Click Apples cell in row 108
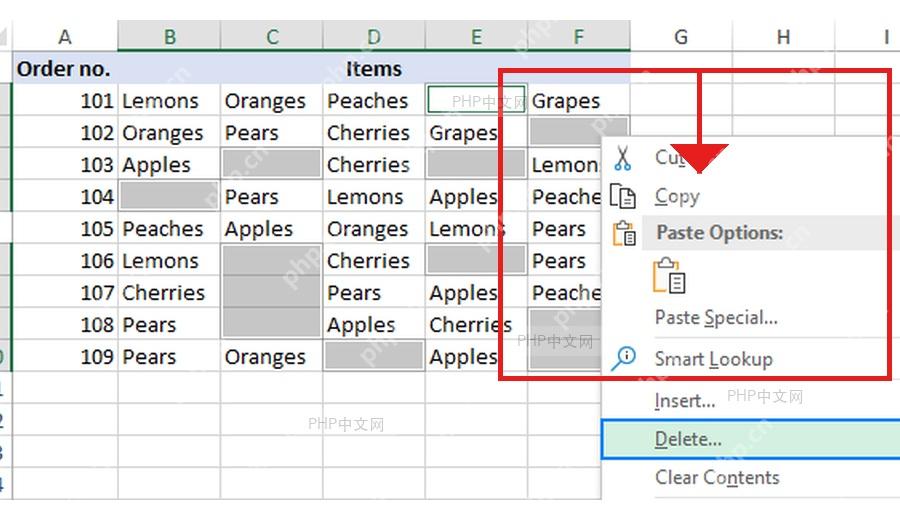The height and width of the screenshot is (520, 900). tap(374, 325)
